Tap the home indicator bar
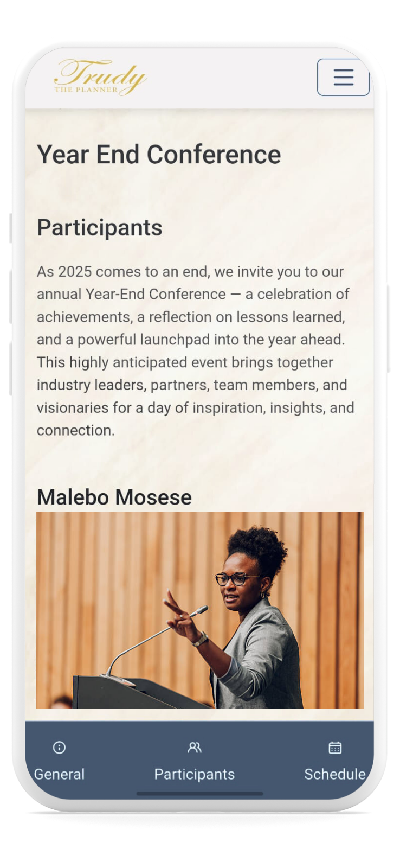The image size is (400, 868). 199,794
